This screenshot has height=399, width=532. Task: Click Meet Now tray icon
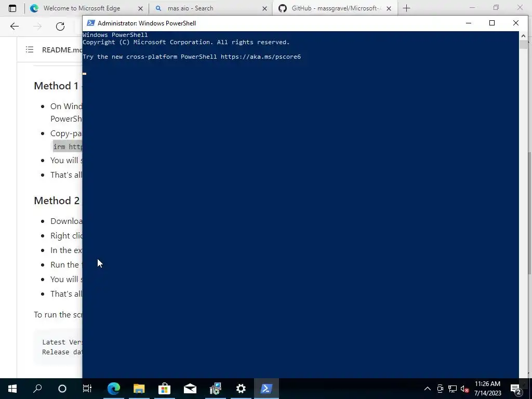440,389
